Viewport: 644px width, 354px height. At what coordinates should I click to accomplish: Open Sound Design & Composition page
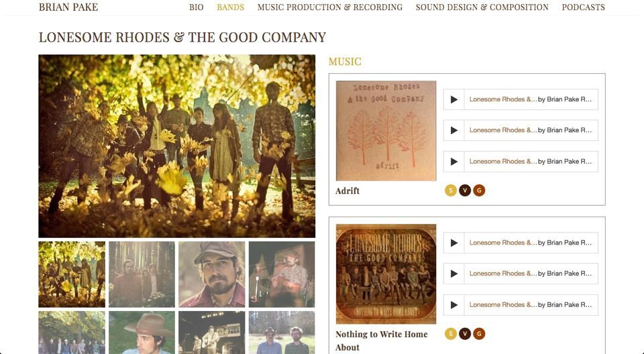(482, 7)
